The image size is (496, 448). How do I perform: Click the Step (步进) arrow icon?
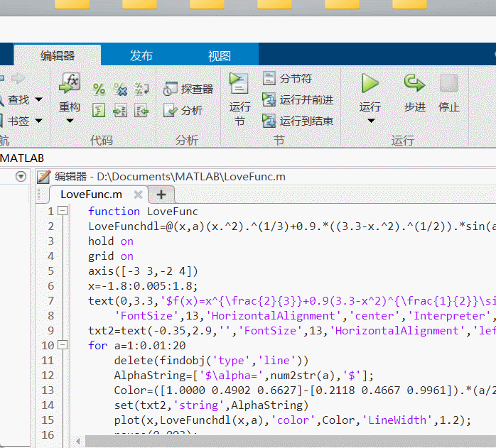pos(414,83)
